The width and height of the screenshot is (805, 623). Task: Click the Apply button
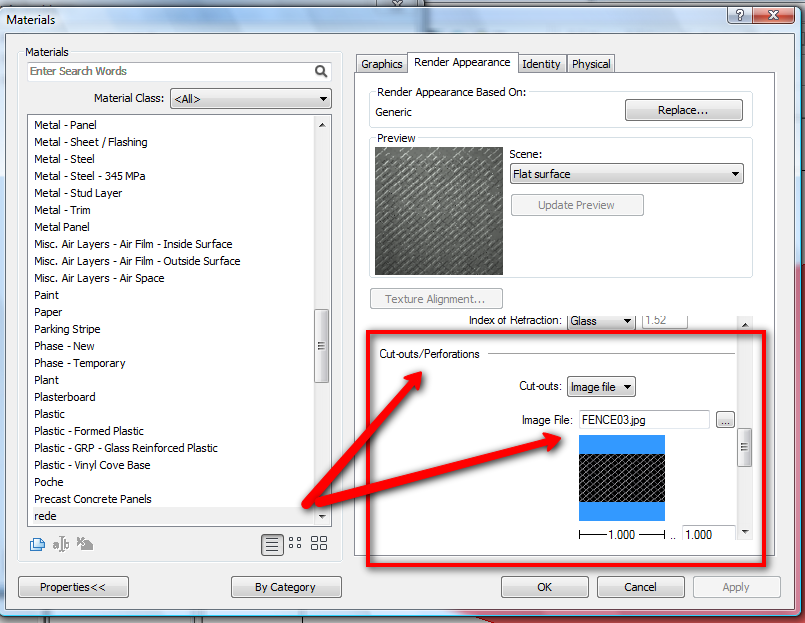(x=736, y=587)
